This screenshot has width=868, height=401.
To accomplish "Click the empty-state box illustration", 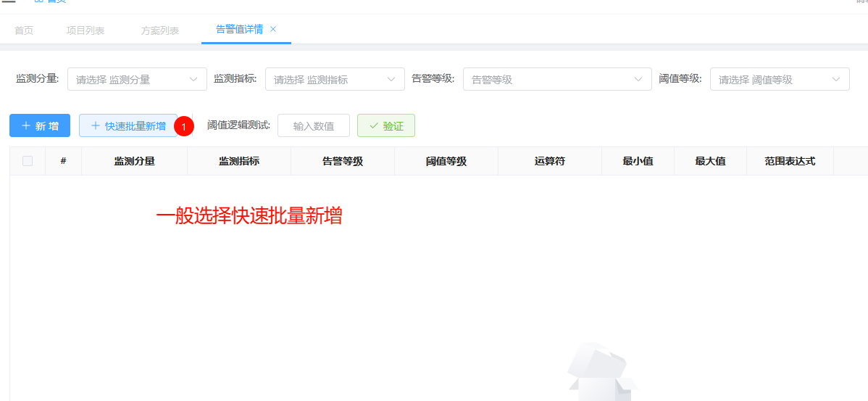I will 600,373.
